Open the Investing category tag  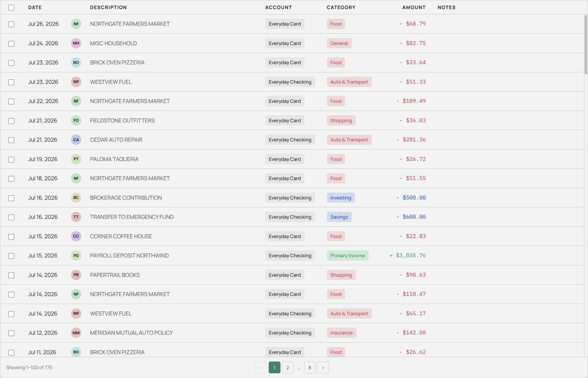tap(341, 198)
